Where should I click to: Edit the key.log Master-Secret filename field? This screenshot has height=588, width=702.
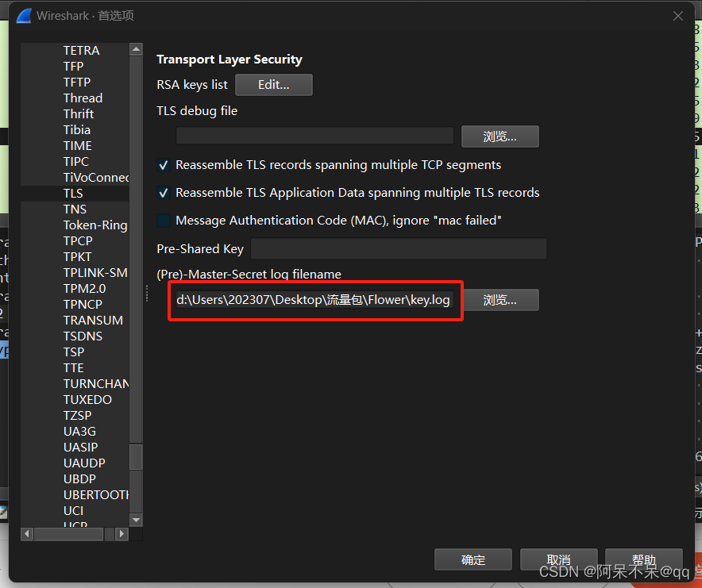[314, 300]
